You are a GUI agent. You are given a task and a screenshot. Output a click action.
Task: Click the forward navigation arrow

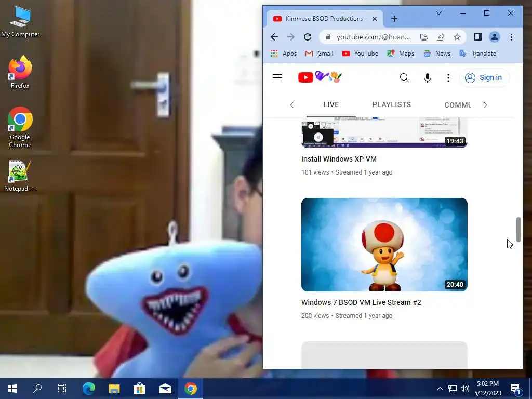click(x=291, y=37)
